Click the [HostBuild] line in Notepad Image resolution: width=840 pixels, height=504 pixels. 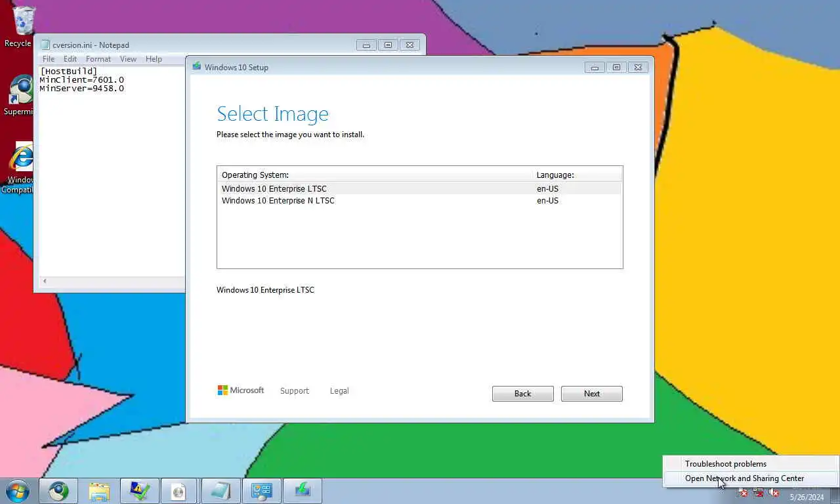(x=68, y=72)
